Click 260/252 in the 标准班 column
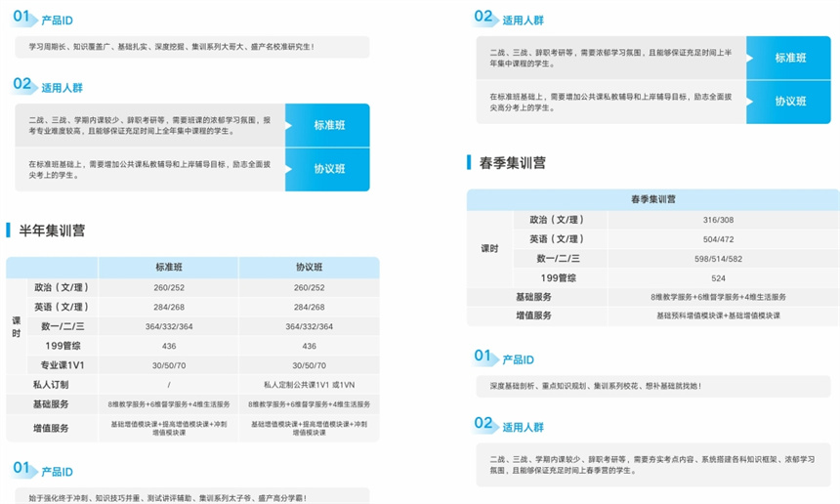Image resolution: width=840 pixels, height=504 pixels. pyautogui.click(x=169, y=287)
